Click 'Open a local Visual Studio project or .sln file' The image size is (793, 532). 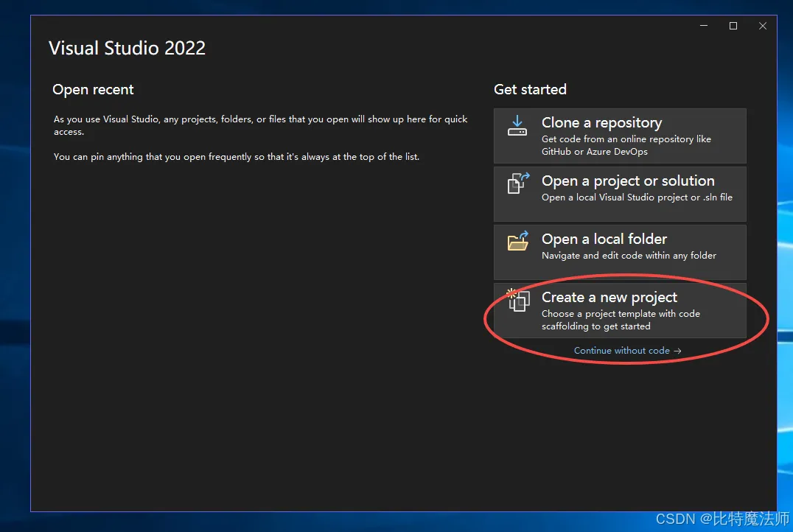pyautogui.click(x=637, y=197)
